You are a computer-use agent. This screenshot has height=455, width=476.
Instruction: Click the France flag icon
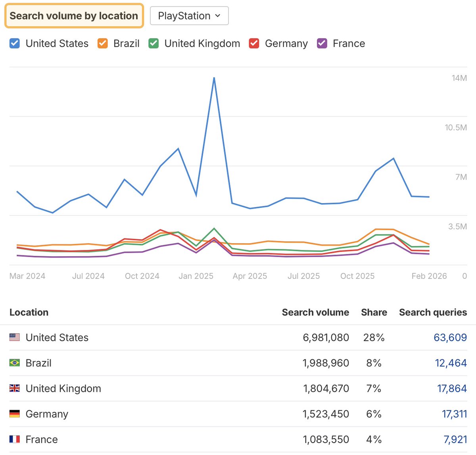tap(14, 439)
